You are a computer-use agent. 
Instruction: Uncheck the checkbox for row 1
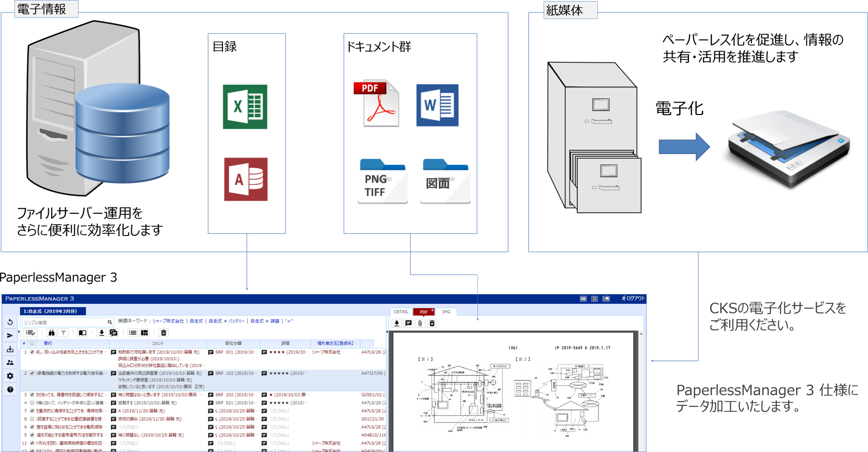32,352
